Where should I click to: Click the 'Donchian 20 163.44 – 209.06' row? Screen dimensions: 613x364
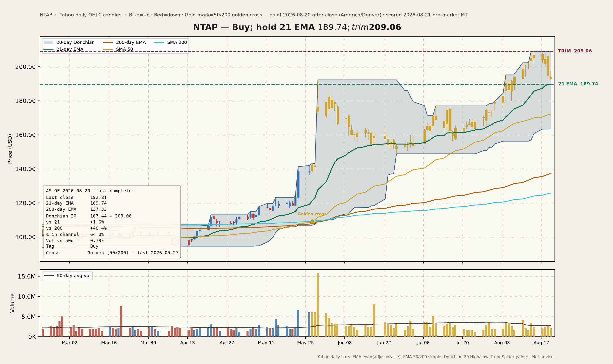(x=89, y=216)
